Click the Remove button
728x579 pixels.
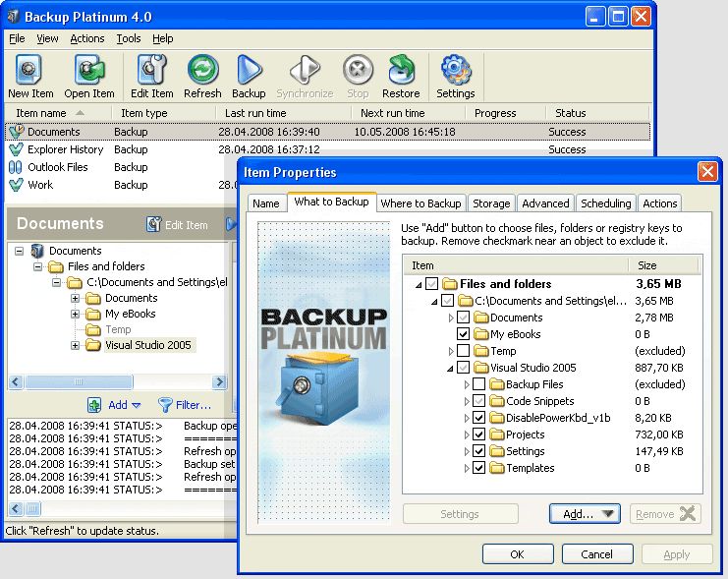(x=665, y=514)
